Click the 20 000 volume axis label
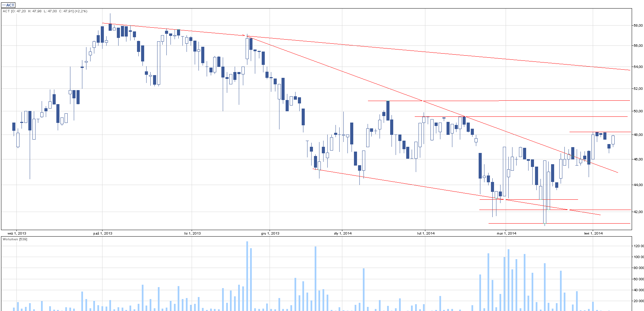Screen dimensions: 644x311 [x=639, y=301]
